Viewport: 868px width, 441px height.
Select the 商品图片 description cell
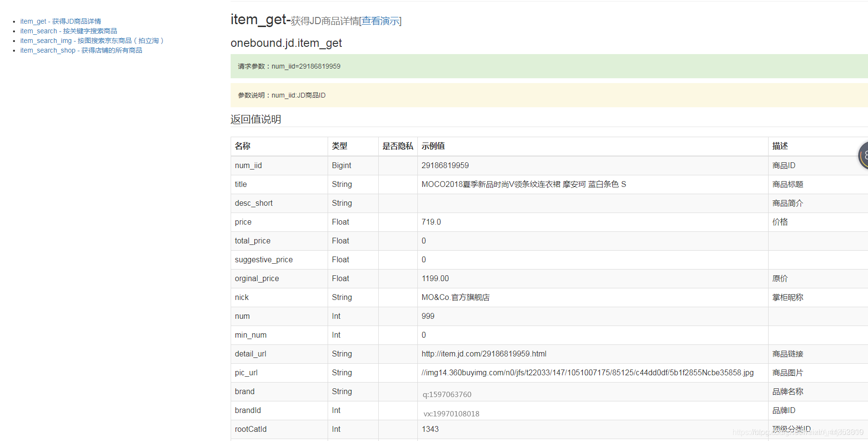818,373
